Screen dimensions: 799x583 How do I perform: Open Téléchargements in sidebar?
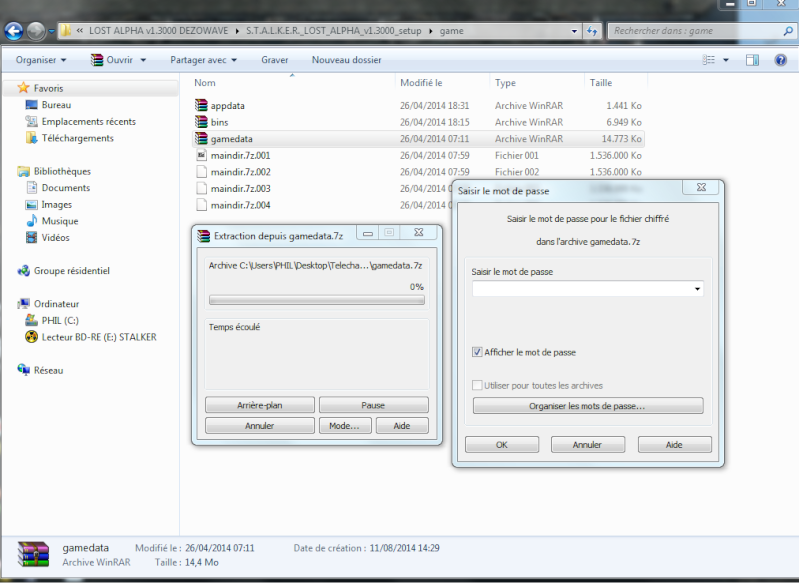pos(77,138)
